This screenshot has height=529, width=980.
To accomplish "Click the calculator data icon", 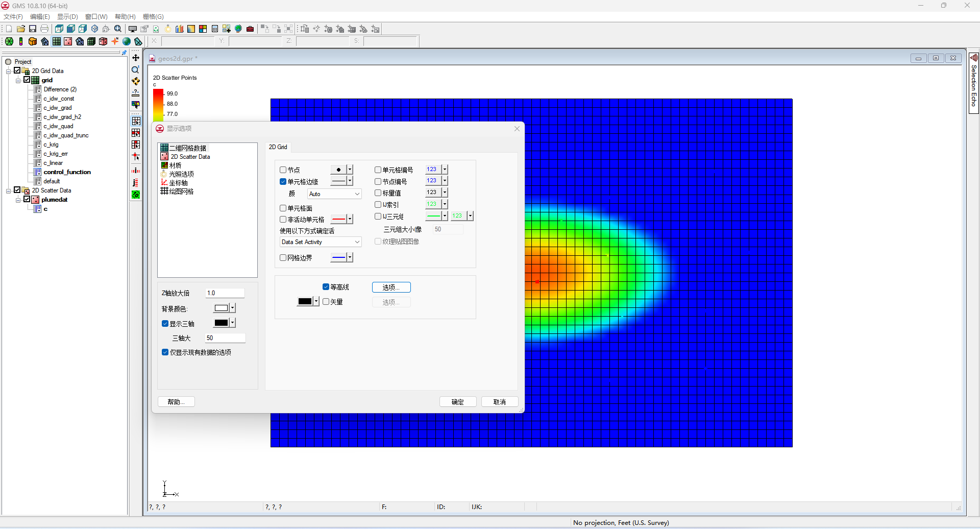I will 215,29.
